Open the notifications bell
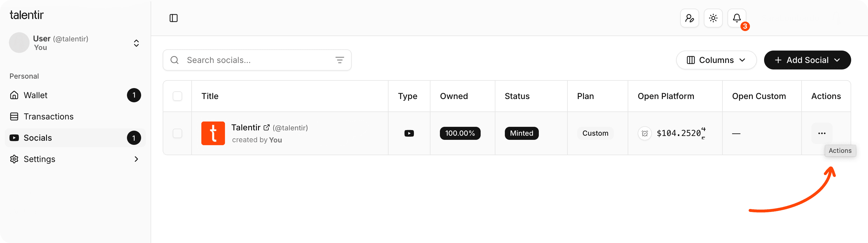Image resolution: width=868 pixels, height=243 pixels. (737, 18)
